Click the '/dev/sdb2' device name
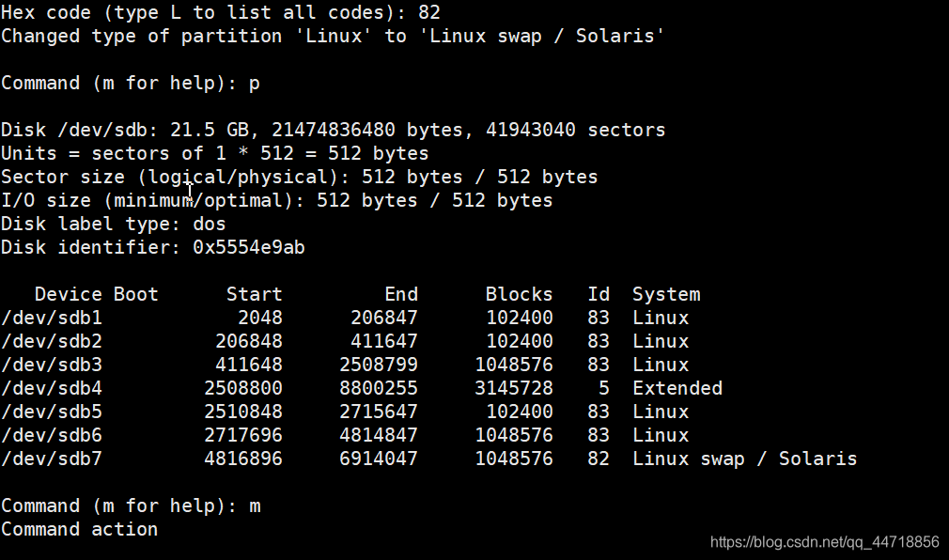The width and height of the screenshot is (949, 560). click(52, 341)
